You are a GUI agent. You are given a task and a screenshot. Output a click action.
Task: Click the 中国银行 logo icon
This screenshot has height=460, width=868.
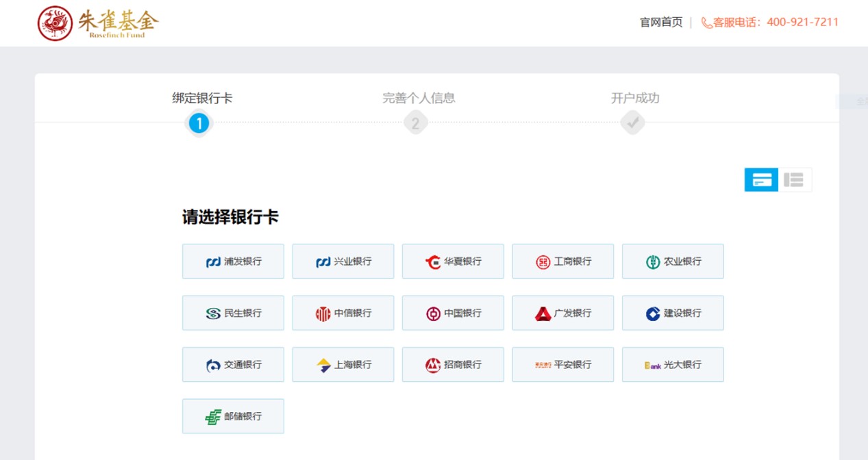pos(433,314)
